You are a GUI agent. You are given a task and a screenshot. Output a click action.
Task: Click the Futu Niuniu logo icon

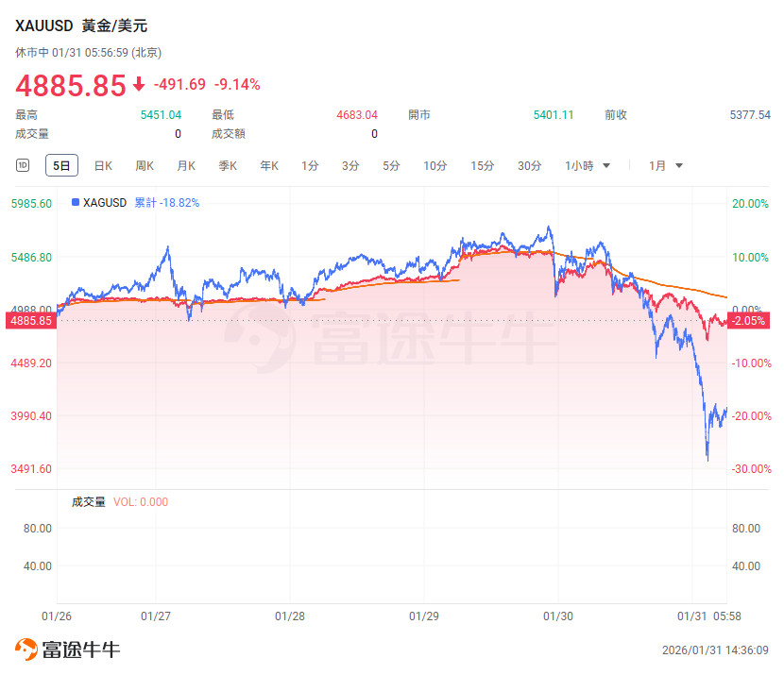coord(26,650)
